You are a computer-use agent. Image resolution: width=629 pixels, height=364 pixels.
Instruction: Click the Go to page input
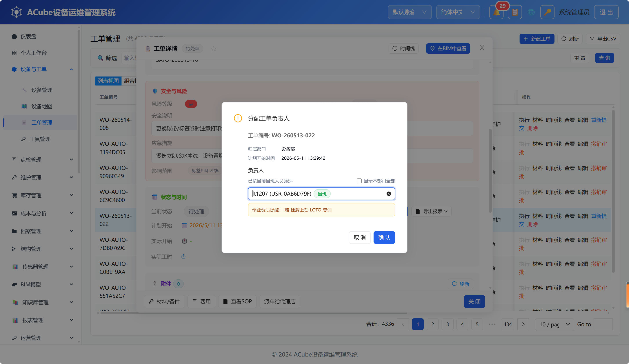click(603, 324)
